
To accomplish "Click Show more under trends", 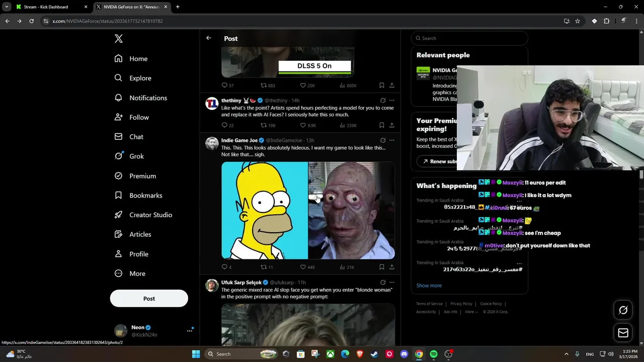I will click(429, 286).
